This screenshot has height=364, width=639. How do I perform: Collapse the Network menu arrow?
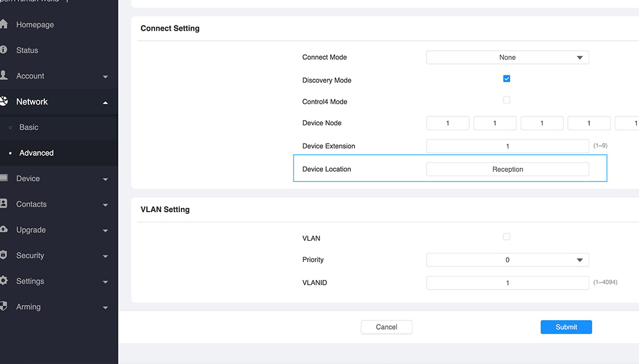(105, 102)
